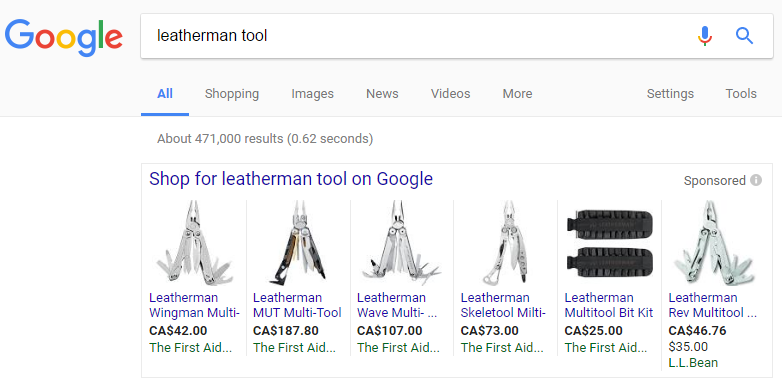Open the Tools options
Screen dimensions: 782x386
[741, 94]
